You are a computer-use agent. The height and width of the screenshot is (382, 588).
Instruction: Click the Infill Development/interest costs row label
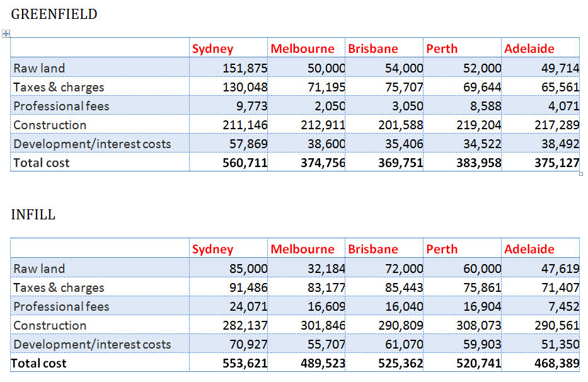pos(92,344)
